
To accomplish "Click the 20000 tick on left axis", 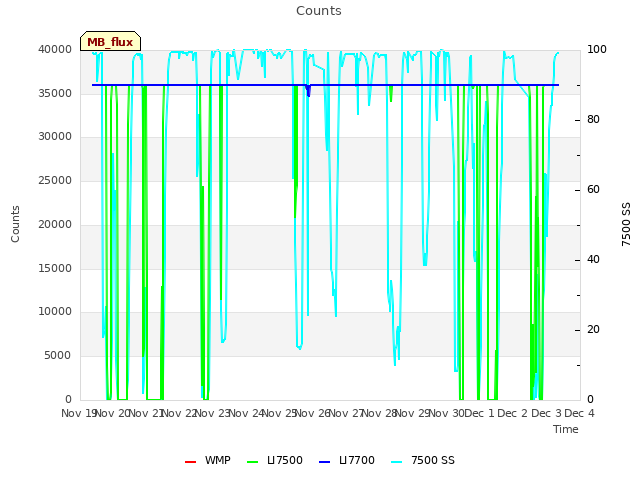I will (x=55, y=224).
